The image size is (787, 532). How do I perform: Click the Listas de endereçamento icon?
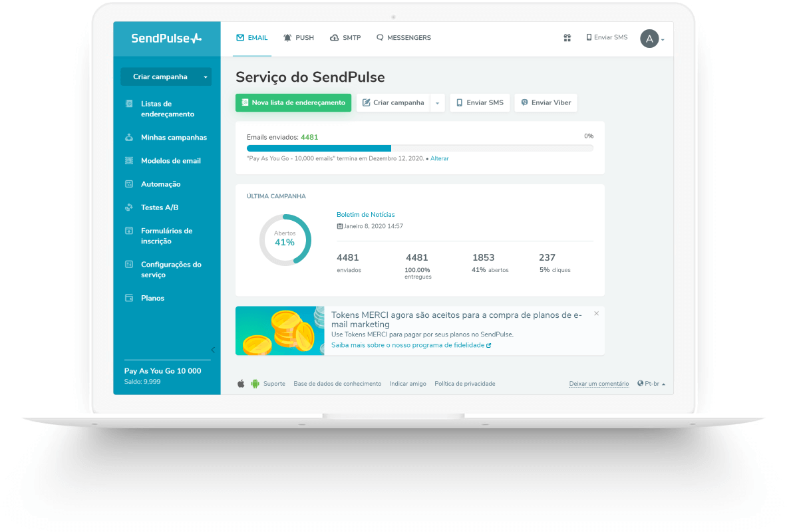click(129, 103)
